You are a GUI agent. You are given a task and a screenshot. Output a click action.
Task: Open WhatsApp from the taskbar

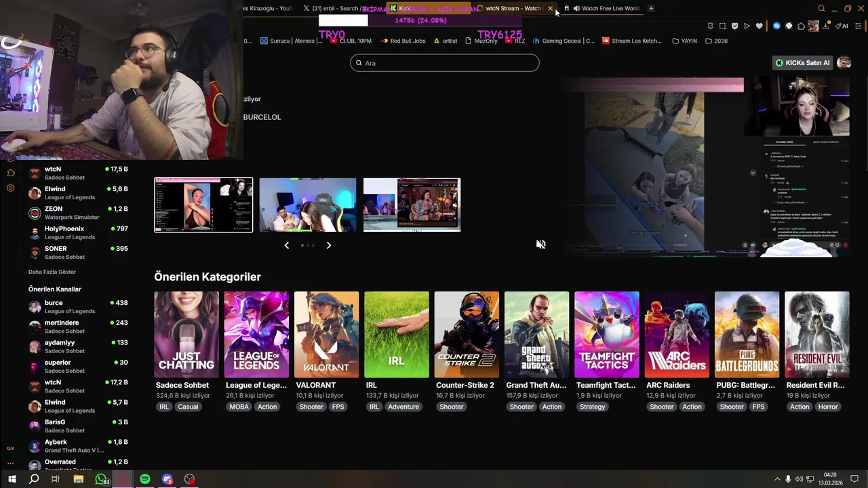click(x=101, y=479)
